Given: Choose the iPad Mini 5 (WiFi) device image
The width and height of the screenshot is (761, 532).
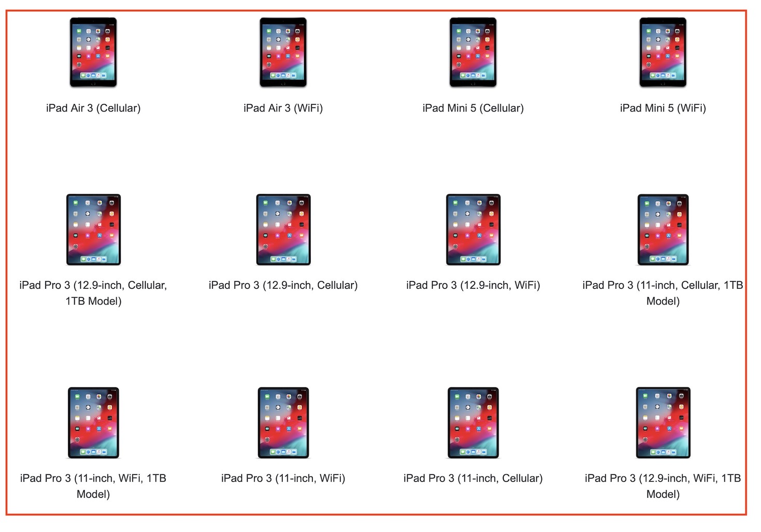Looking at the screenshot, I should 663,52.
